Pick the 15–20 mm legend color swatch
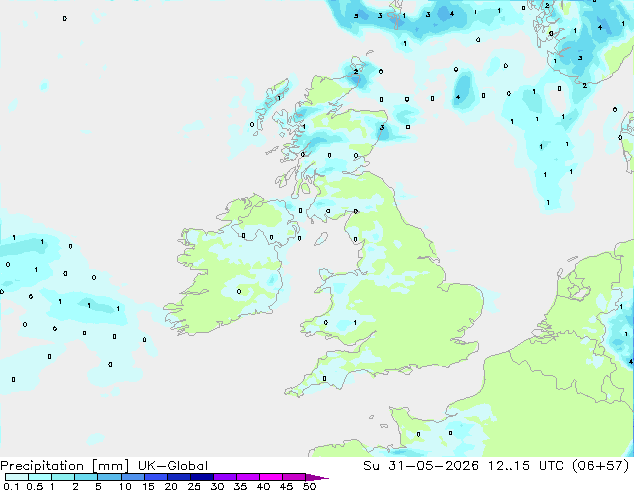The width and height of the screenshot is (634, 490). click(x=156, y=477)
